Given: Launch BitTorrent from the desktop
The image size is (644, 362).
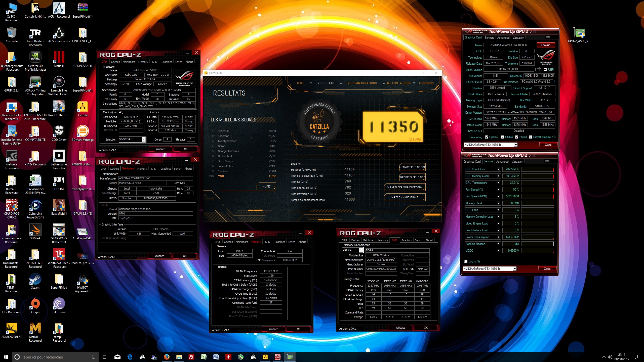Looking at the screenshot, I should (59, 306).
